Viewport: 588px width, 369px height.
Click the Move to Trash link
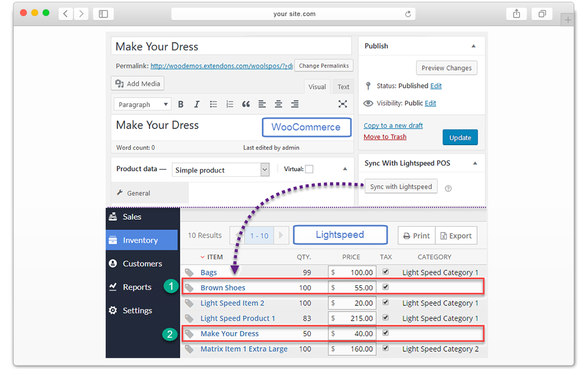[385, 137]
